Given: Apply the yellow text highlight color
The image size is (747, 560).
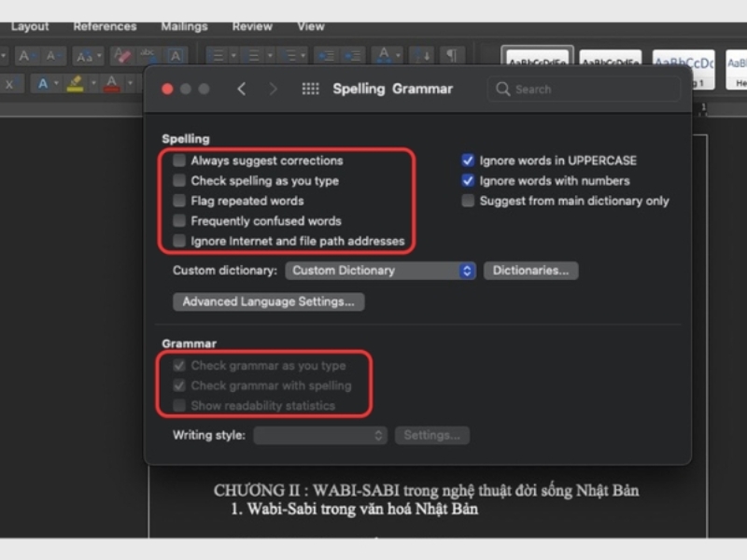Looking at the screenshot, I should pos(76,83).
